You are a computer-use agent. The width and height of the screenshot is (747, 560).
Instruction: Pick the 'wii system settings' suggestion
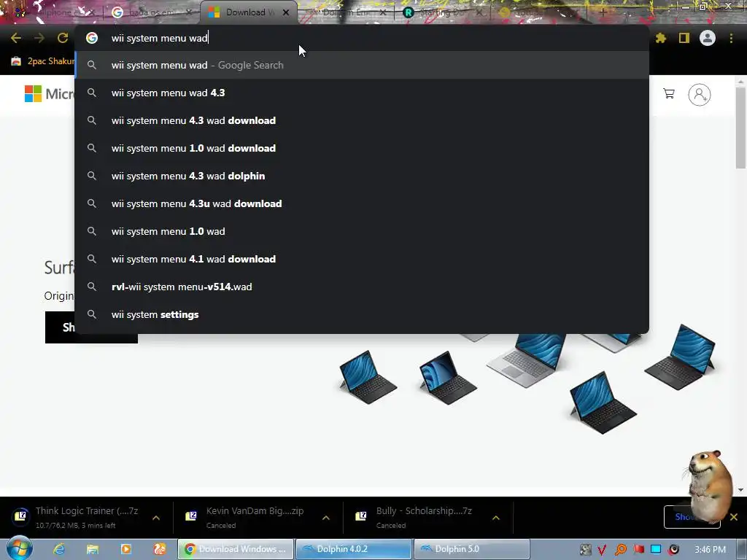click(362, 314)
